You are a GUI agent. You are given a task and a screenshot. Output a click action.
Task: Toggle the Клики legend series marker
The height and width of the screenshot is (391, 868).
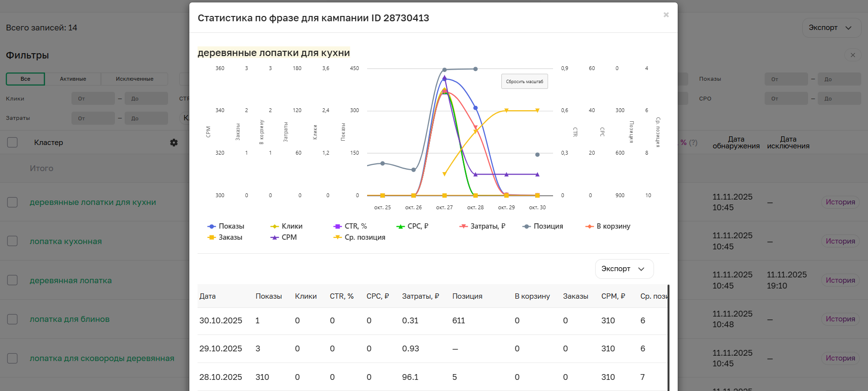274,226
